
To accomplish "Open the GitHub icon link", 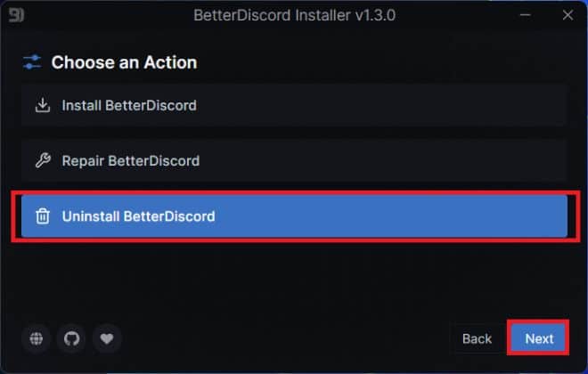I will (x=71, y=338).
